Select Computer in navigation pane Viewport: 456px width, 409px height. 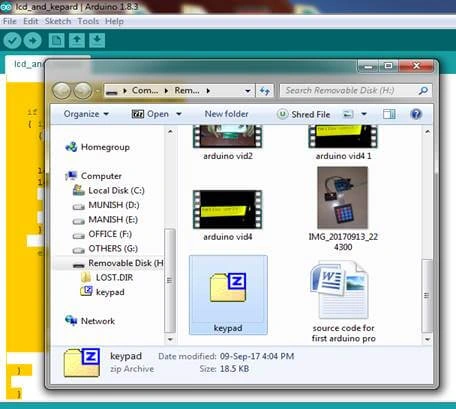[x=93, y=176]
